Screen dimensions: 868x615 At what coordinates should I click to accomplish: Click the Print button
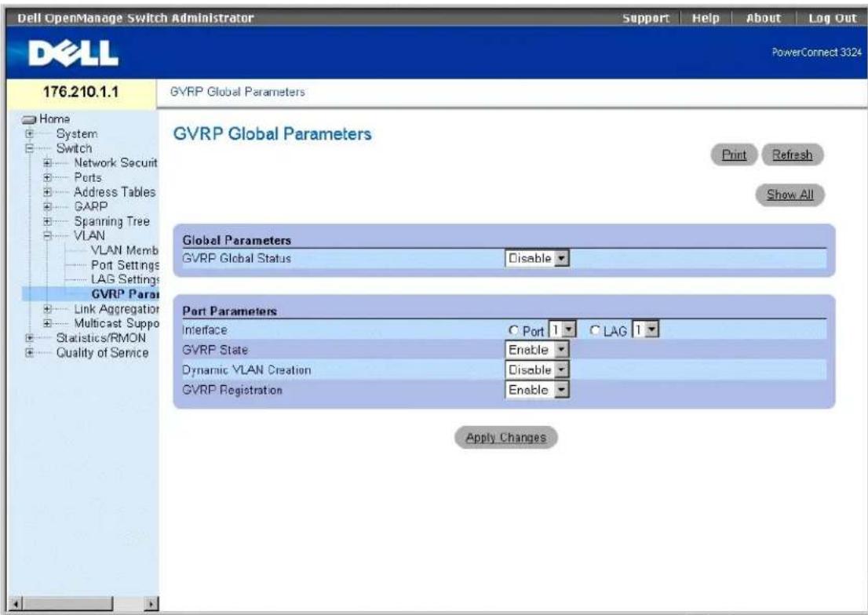[x=734, y=155]
